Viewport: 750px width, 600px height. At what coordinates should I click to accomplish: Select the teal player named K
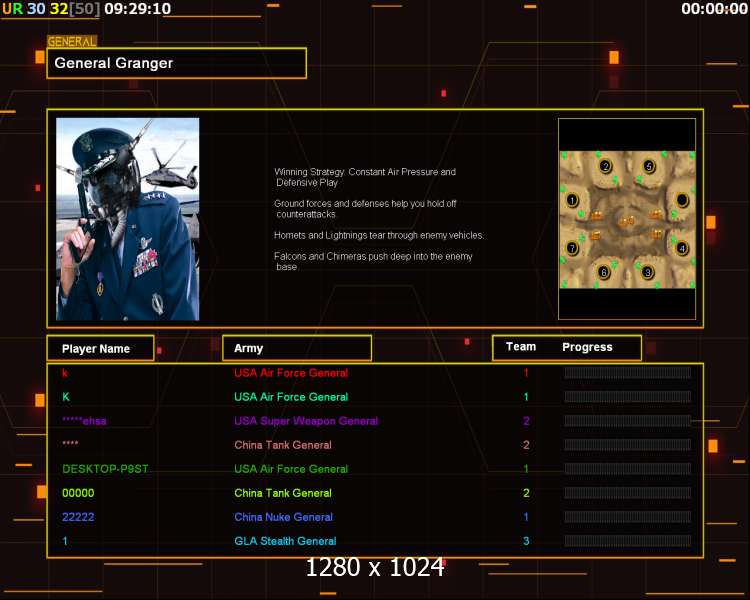(66, 397)
